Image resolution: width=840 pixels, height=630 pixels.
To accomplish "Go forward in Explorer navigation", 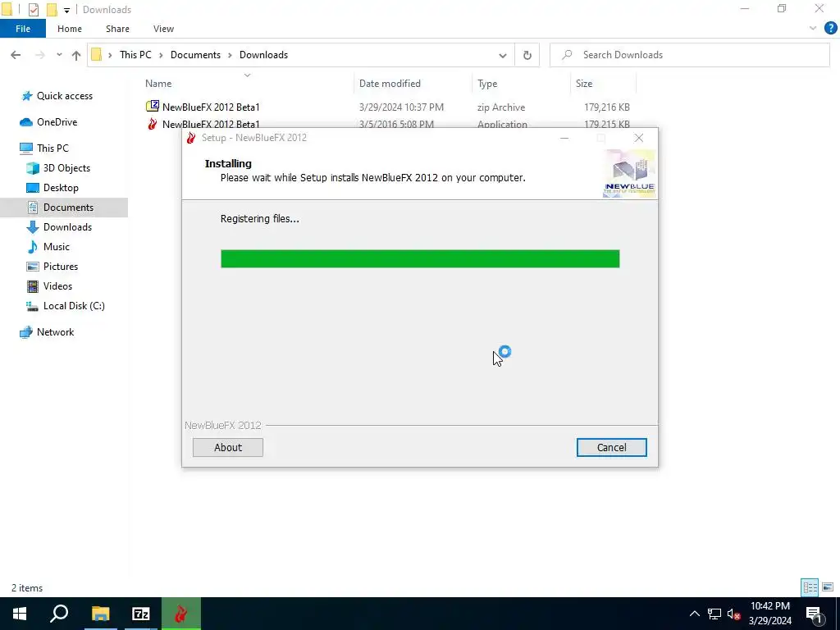I will [x=40, y=55].
